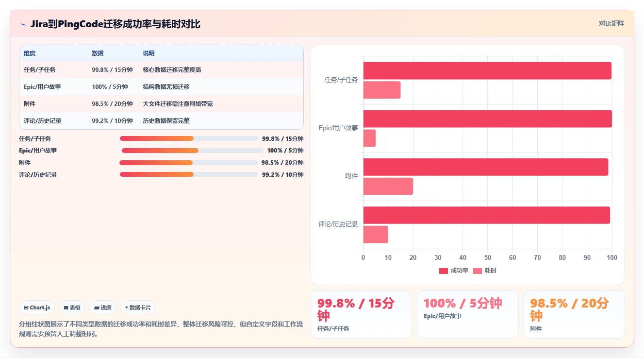Click the progress label 99.8% / 15分钟
Screen dimensions: 644x358
click(283, 138)
